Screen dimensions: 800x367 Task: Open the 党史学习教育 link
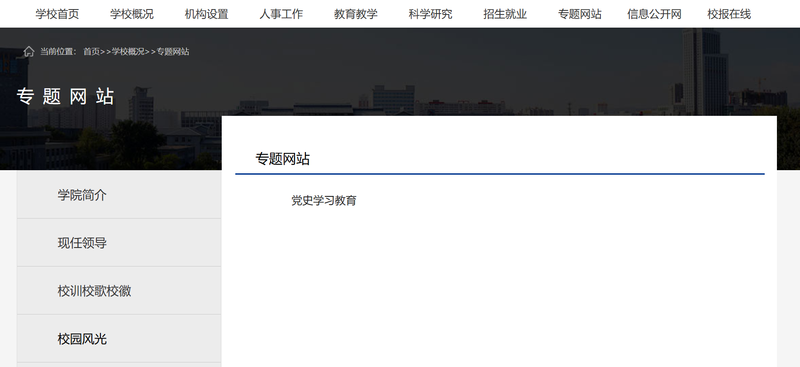[323, 201]
